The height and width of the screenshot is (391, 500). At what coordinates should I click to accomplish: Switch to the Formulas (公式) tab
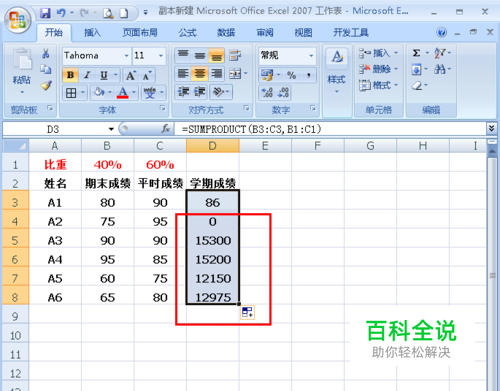(x=188, y=33)
